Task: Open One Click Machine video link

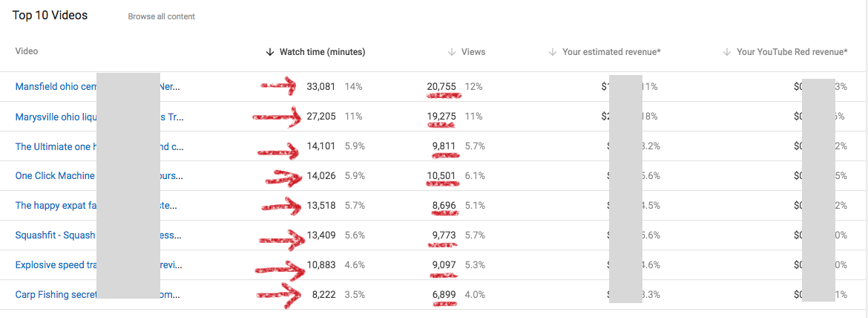Action: click(x=99, y=176)
